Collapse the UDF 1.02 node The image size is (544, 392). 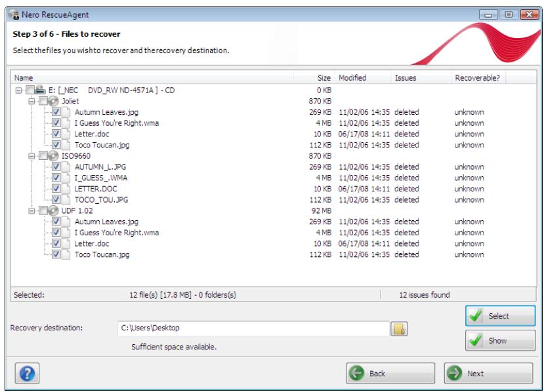tap(31, 210)
